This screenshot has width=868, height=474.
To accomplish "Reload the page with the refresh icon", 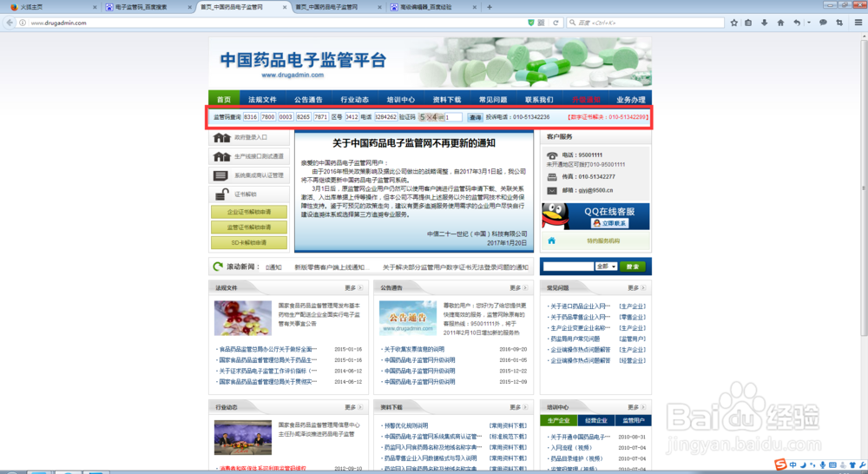I will click(556, 23).
